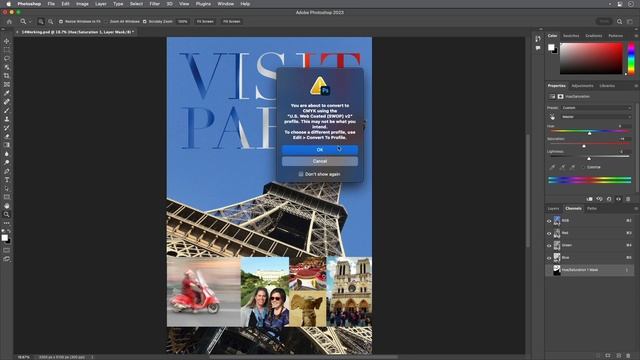Click the Fill Screen button
Viewport: 640px width, 360px height.
231,22
